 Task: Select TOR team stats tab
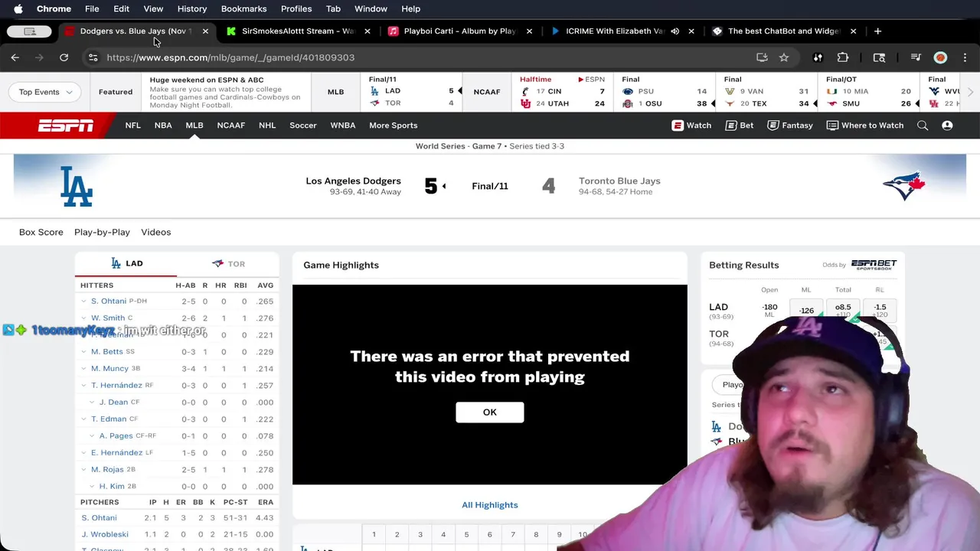point(228,263)
